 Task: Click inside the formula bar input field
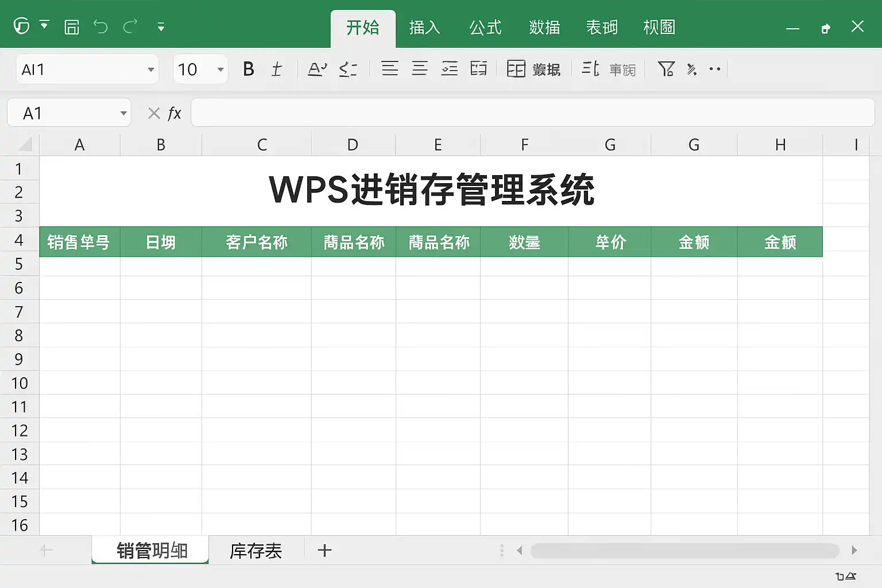point(532,113)
